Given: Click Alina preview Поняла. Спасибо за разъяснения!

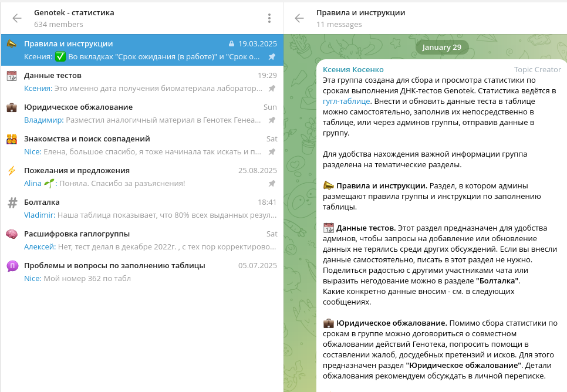Looking at the screenshot, I should tap(104, 183).
